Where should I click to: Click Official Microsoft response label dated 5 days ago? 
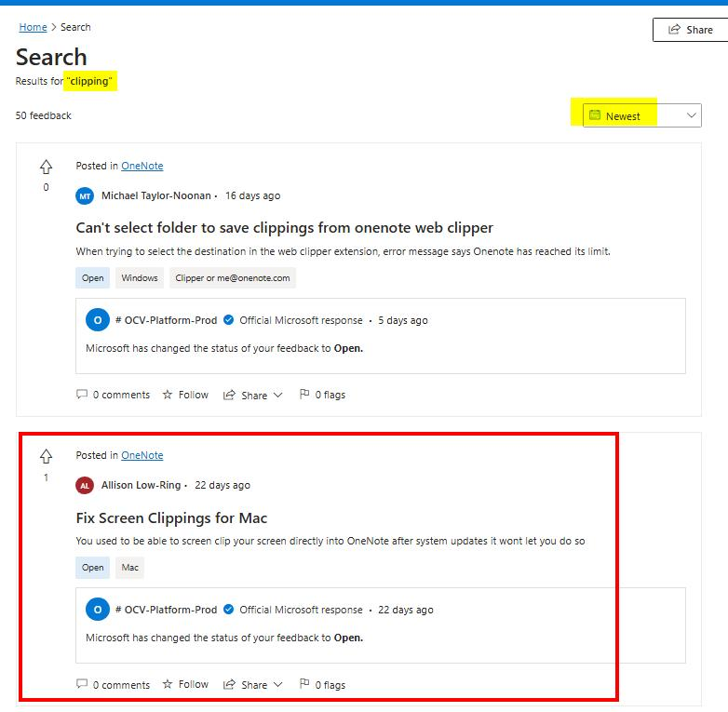(x=301, y=320)
